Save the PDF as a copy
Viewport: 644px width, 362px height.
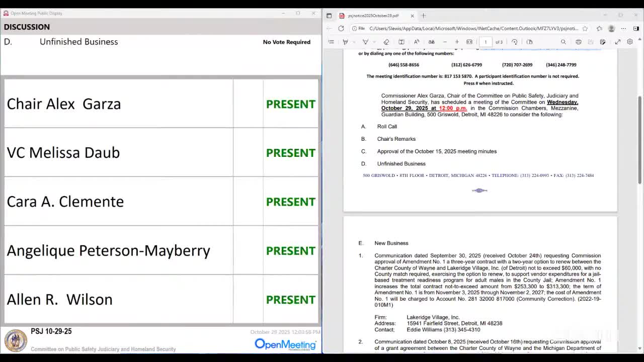click(x=603, y=42)
